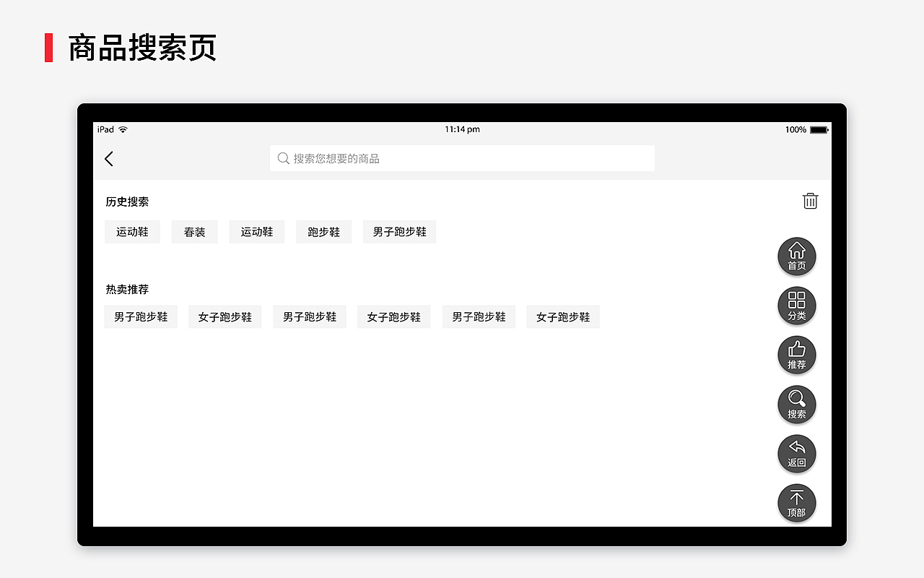The height and width of the screenshot is (578, 924).
Task: Select 男子跑步鞋 from history searches
Action: [x=399, y=232]
